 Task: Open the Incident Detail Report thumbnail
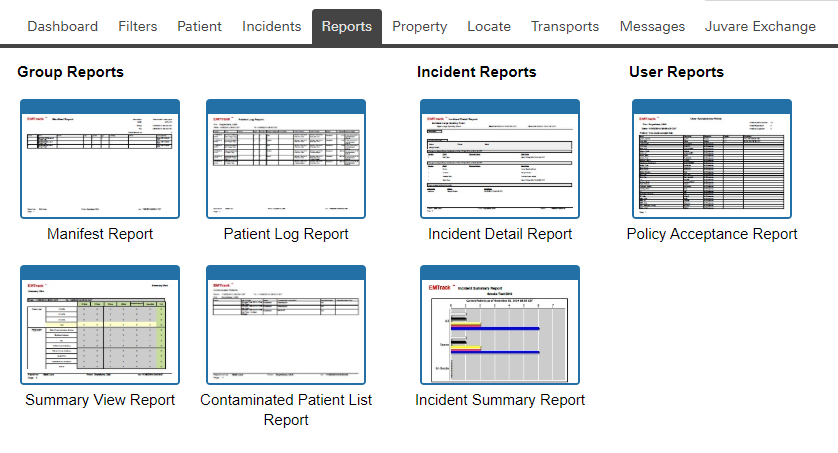pyautogui.click(x=500, y=159)
